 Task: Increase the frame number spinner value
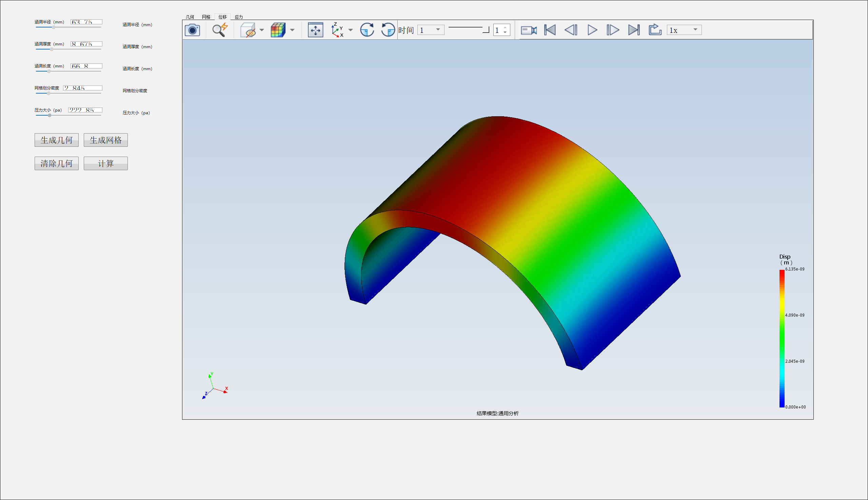[505, 28]
